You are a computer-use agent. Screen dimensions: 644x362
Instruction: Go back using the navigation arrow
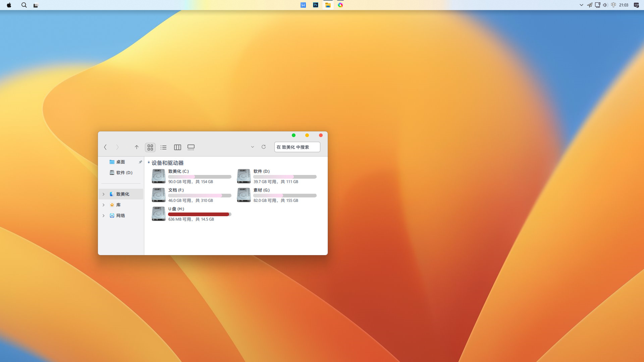pos(105,147)
